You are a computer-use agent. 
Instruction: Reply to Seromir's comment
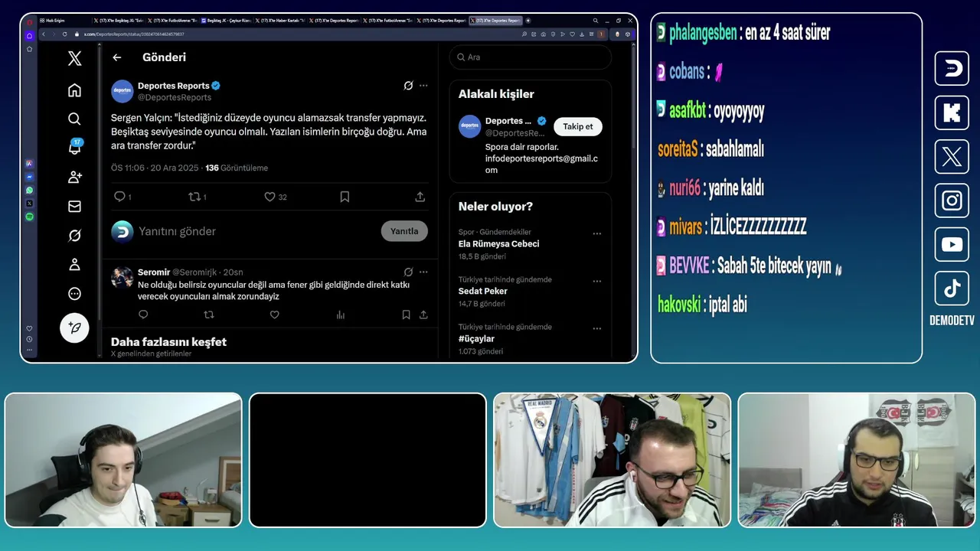point(143,315)
